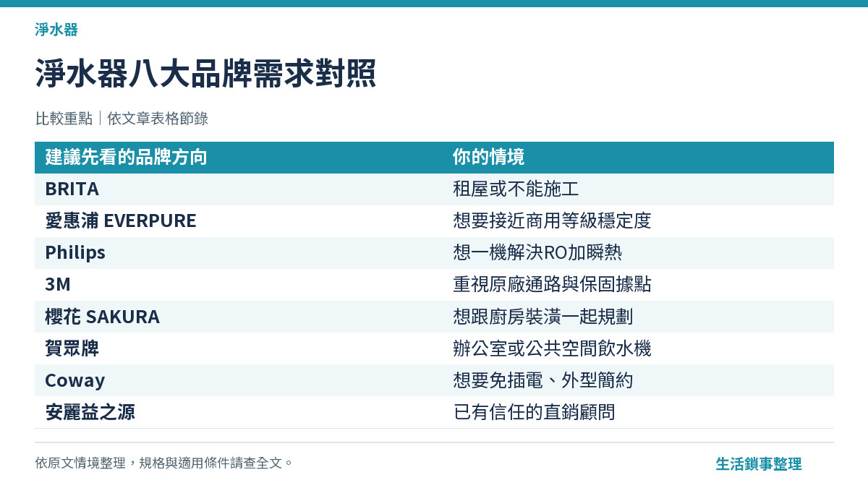
Task: Click the cell 想跟廚房裝潢一起規劃
Action: 543,317
